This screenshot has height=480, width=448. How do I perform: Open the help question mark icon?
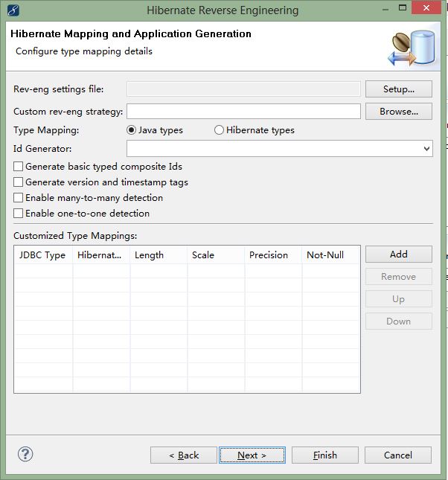[x=25, y=454]
